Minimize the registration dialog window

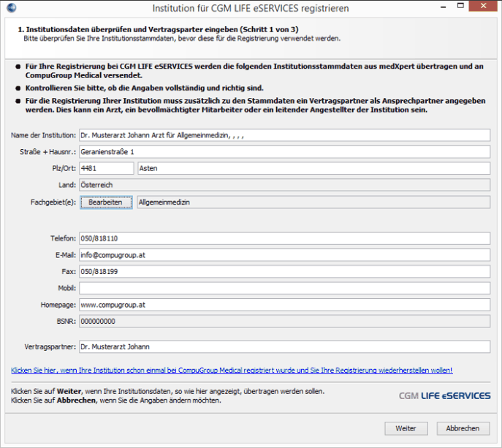[444, 7]
